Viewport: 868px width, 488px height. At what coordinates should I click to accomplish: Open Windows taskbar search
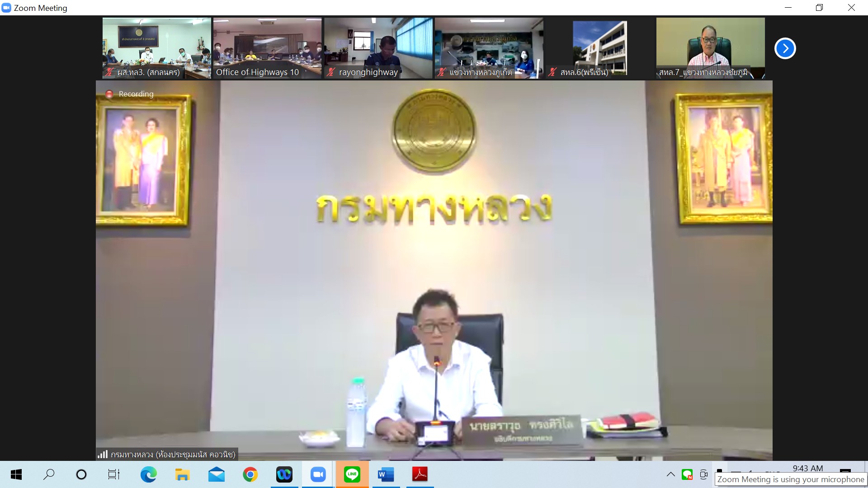(x=49, y=474)
